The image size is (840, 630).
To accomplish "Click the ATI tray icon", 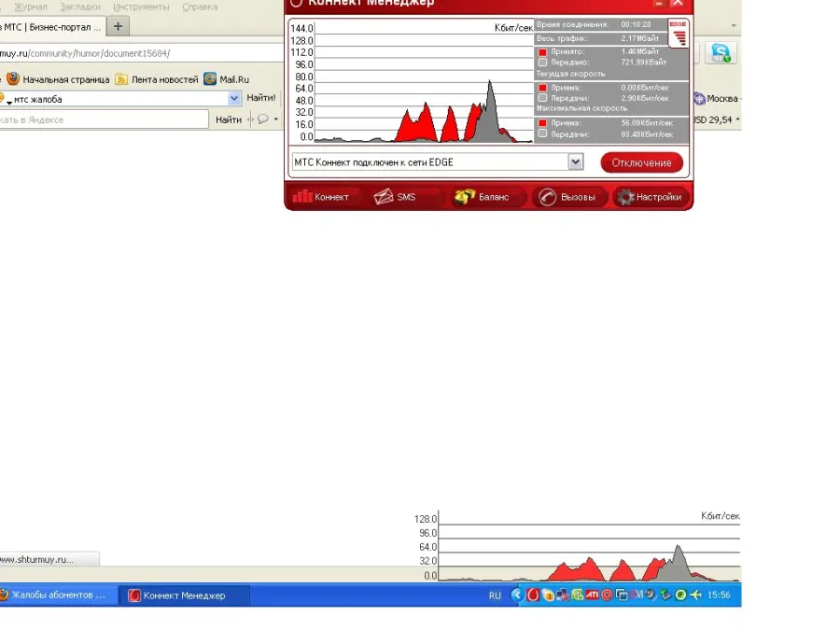I will 592,595.
